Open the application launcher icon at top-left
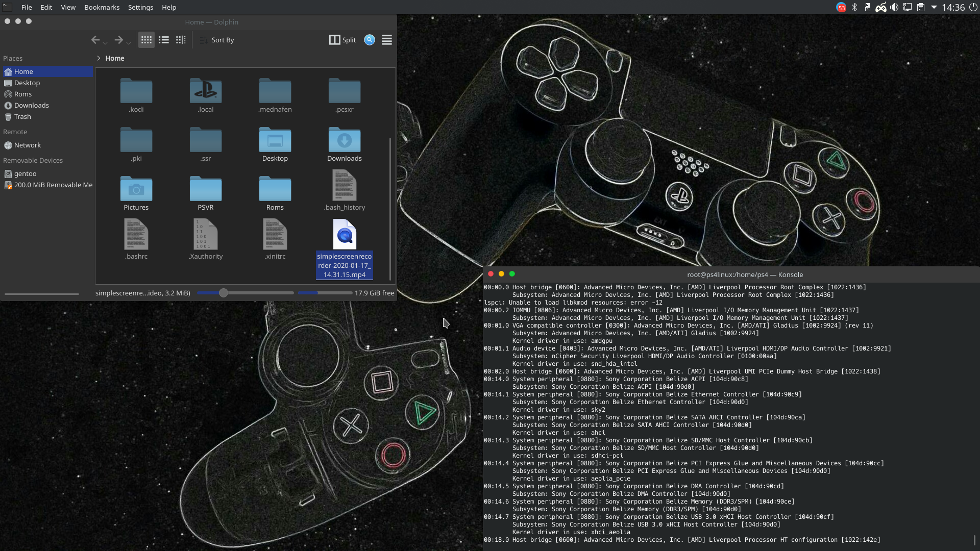Screen dimensions: 980x551 [x=7, y=7]
